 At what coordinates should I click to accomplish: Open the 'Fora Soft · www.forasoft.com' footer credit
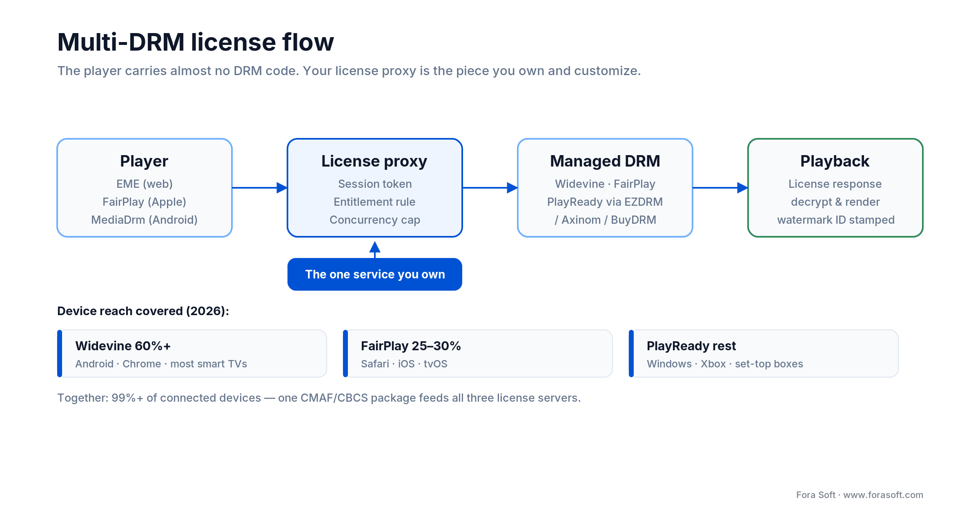[860, 495]
